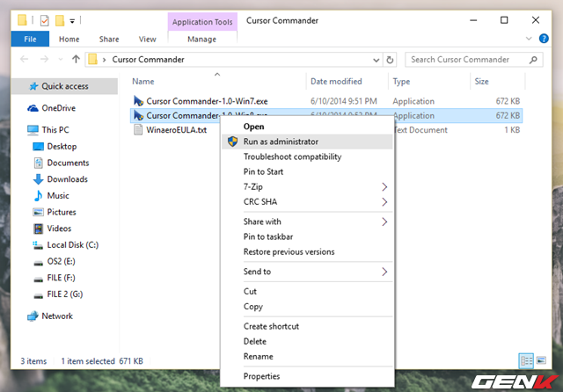
Task: Open the File menu button
Action: click(30, 39)
